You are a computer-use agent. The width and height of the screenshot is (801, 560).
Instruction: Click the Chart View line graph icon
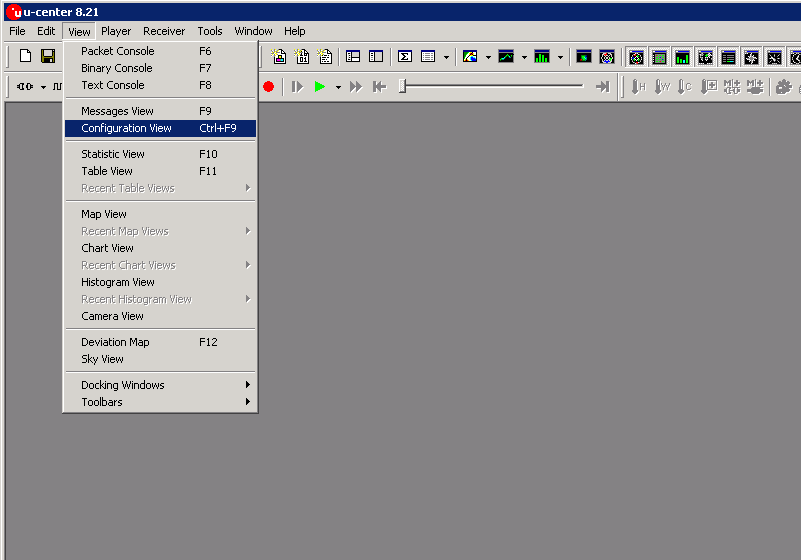(x=506, y=56)
